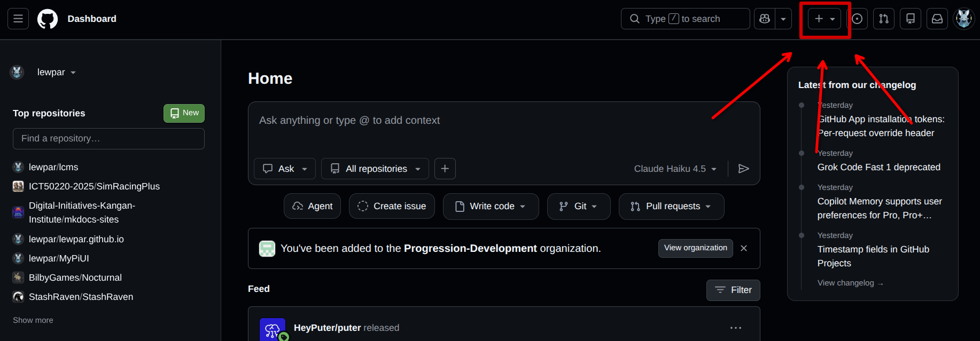The height and width of the screenshot is (341, 980).
Task: Open BilbyGames/Nocturnal repository
Action: 75,277
